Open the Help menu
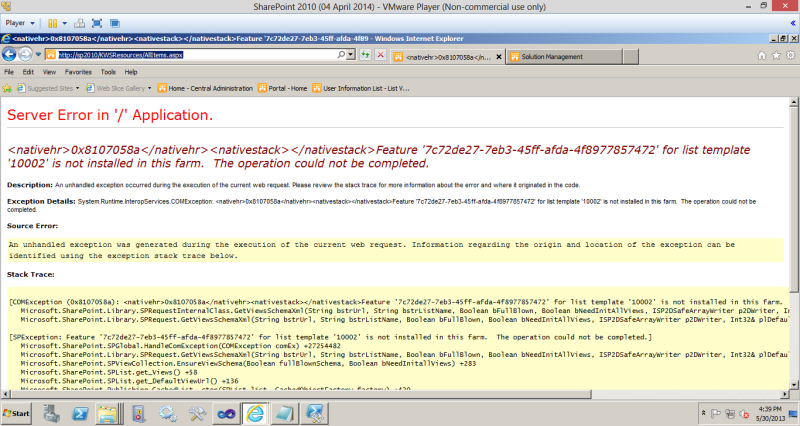This screenshot has width=800, height=426. coord(131,72)
